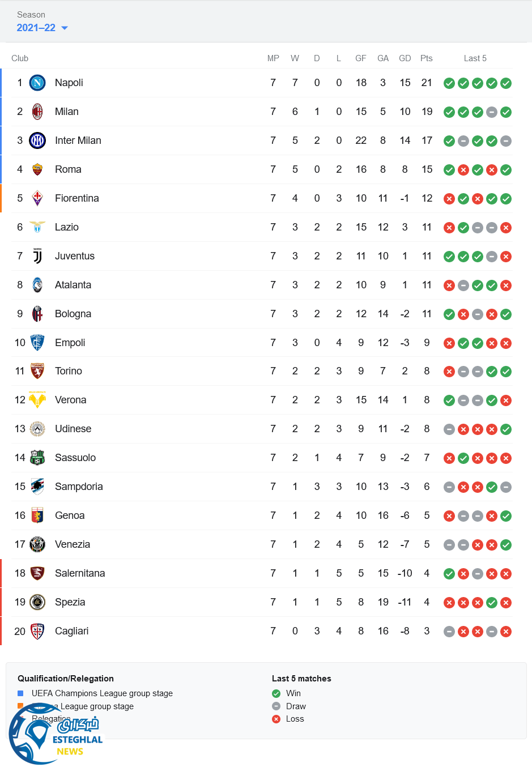Image resolution: width=532 pixels, height=780 pixels.
Task: Click the Last 5 column header
Action: (x=475, y=58)
